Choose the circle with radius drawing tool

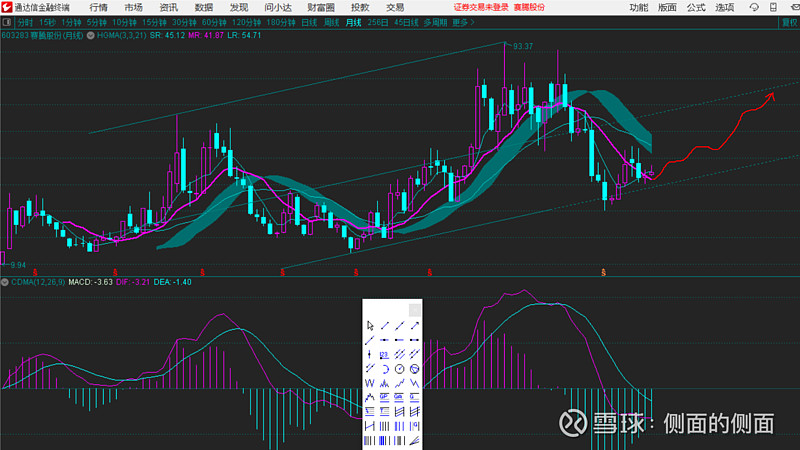click(x=399, y=369)
